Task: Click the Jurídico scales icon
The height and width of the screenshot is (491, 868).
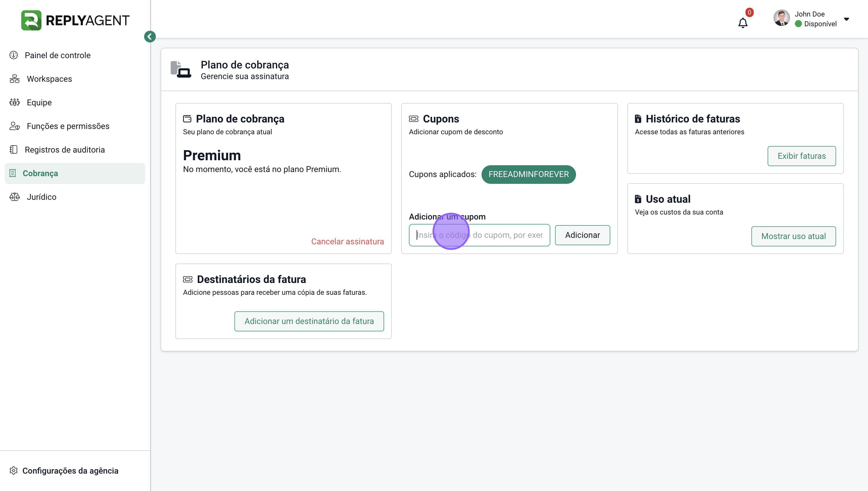Action: (14, 197)
